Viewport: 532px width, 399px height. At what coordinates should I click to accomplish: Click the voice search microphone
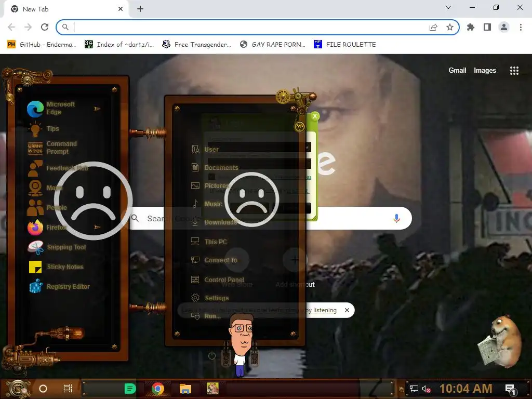[x=396, y=218]
